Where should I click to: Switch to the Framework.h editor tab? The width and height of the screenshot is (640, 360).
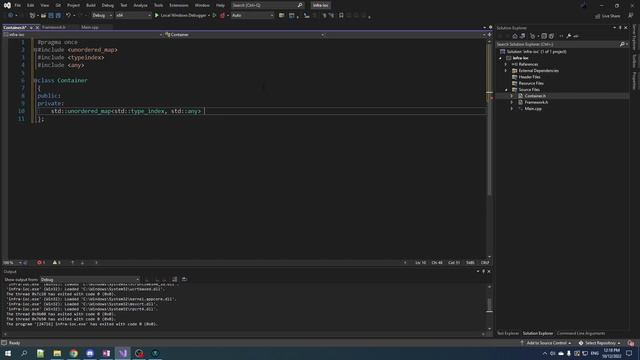point(54,27)
